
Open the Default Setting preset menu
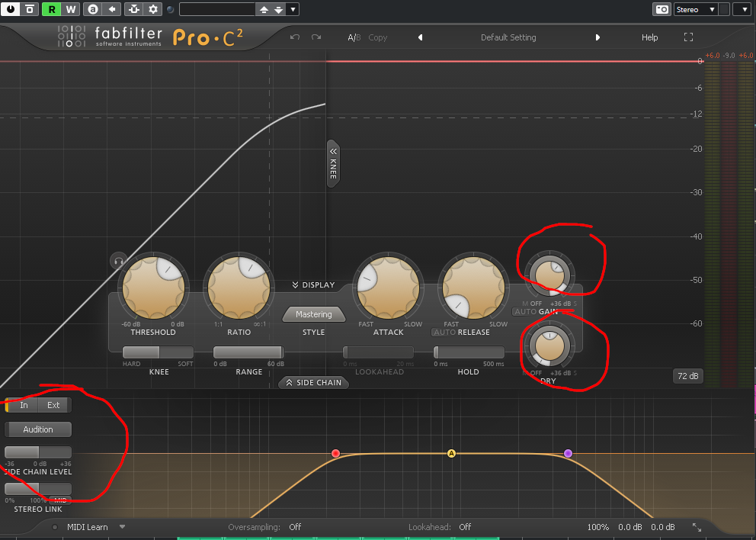point(508,37)
